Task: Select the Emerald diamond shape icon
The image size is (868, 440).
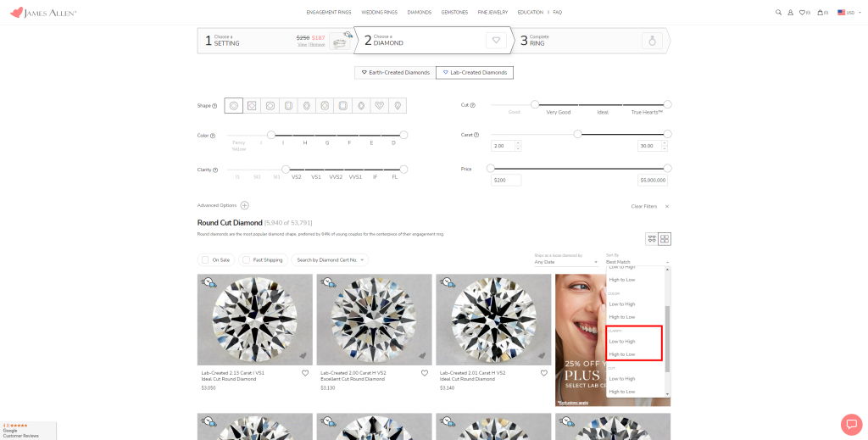Action: point(288,106)
